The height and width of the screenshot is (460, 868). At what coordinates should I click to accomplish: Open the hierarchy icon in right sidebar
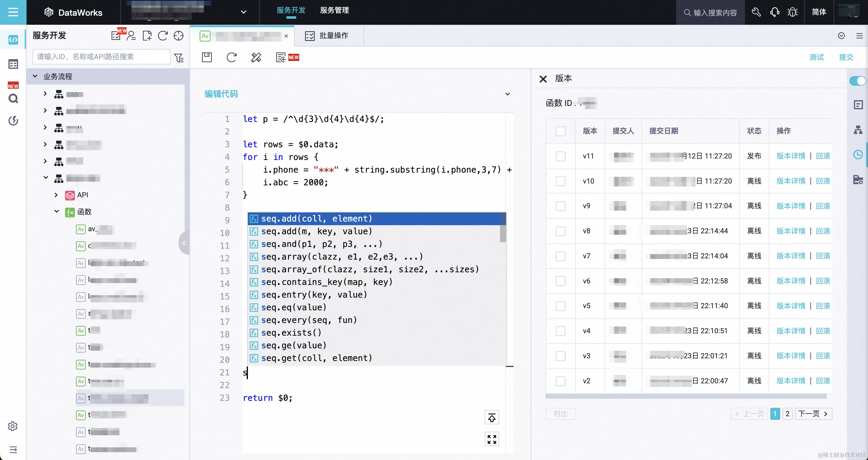858,130
